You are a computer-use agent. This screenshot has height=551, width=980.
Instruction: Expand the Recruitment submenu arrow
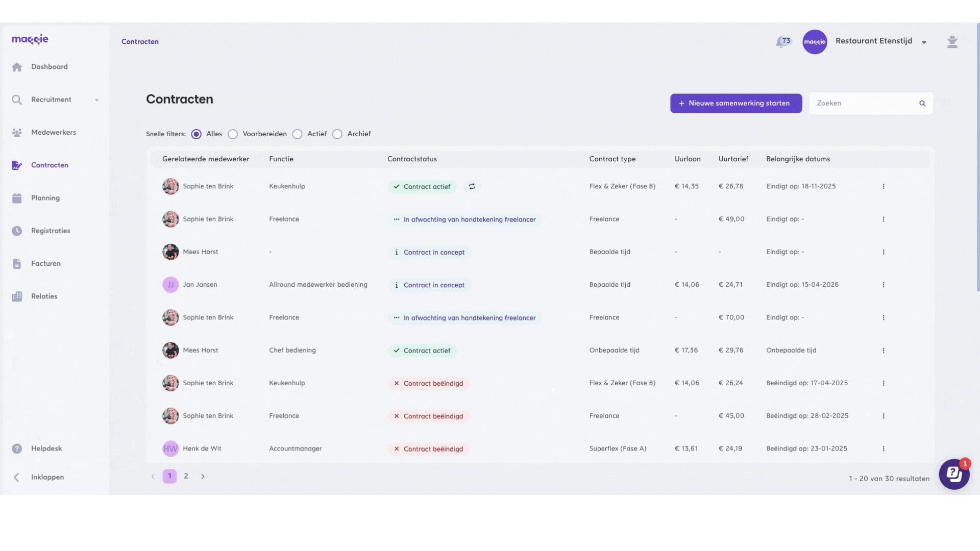click(x=96, y=100)
